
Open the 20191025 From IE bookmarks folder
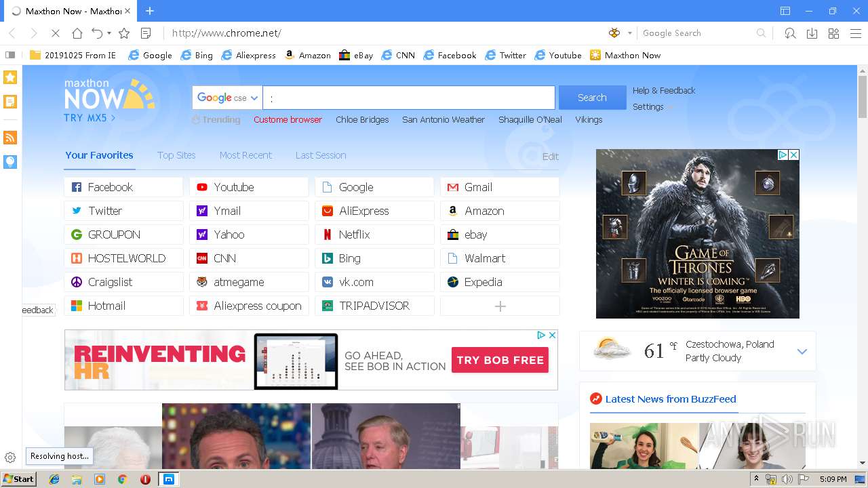tap(73, 55)
